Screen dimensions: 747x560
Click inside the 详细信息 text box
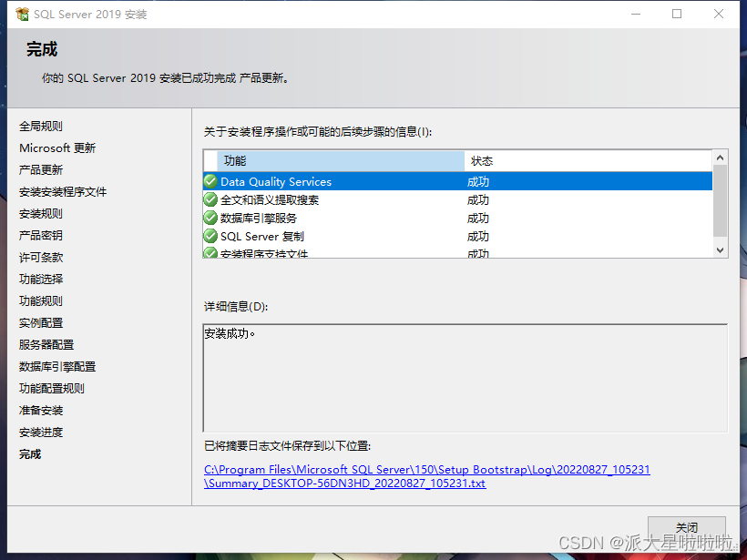click(466, 378)
